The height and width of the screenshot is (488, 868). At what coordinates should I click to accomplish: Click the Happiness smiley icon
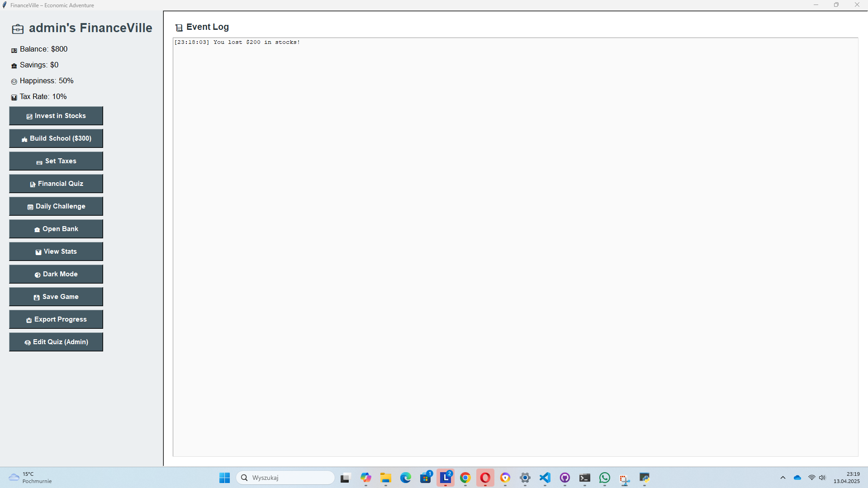coord(14,82)
